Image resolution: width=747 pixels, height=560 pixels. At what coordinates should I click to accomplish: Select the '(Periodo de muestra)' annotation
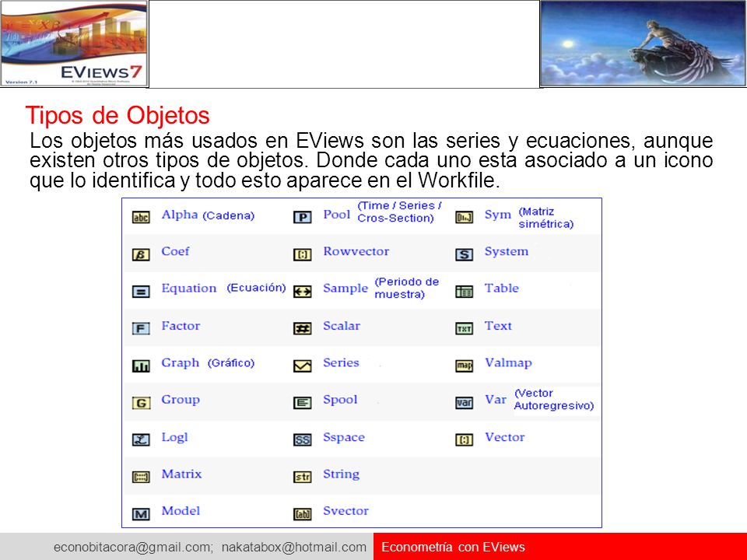(406, 288)
